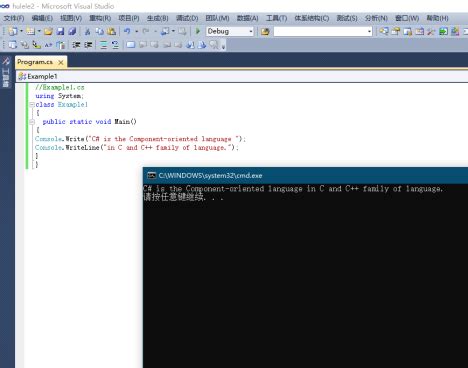Open the text editor toolbar options arrow

[223, 46]
